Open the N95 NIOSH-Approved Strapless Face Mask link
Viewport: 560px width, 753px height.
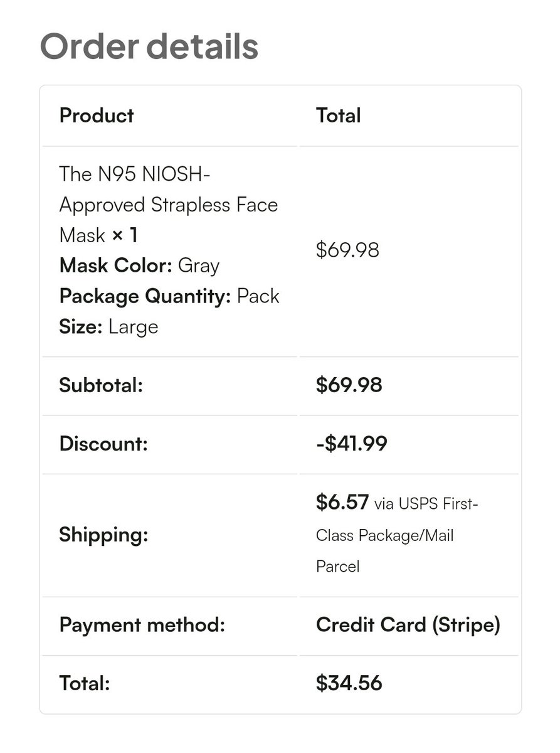pos(168,205)
